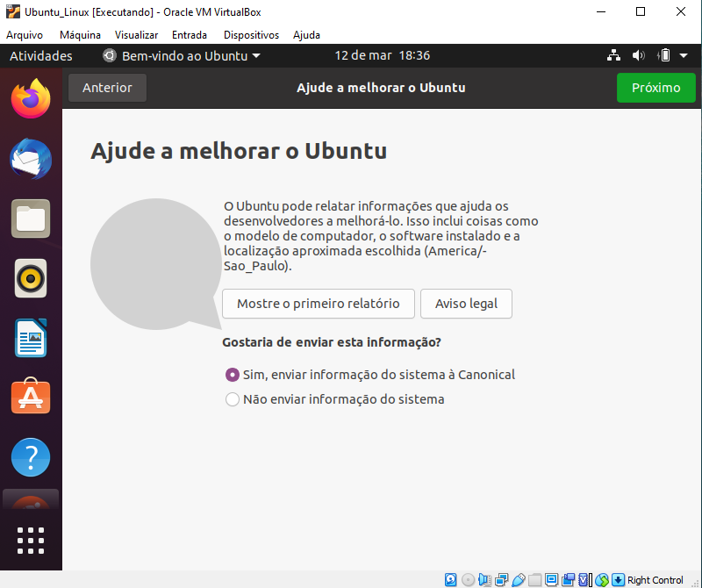Open the Visualizar menu
The height and width of the screenshot is (588, 702).
pyautogui.click(x=136, y=35)
